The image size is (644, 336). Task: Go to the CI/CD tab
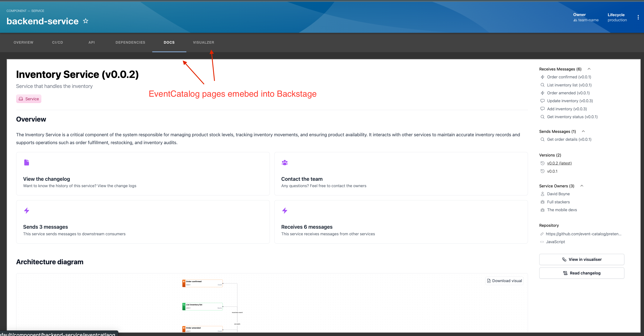tap(57, 43)
